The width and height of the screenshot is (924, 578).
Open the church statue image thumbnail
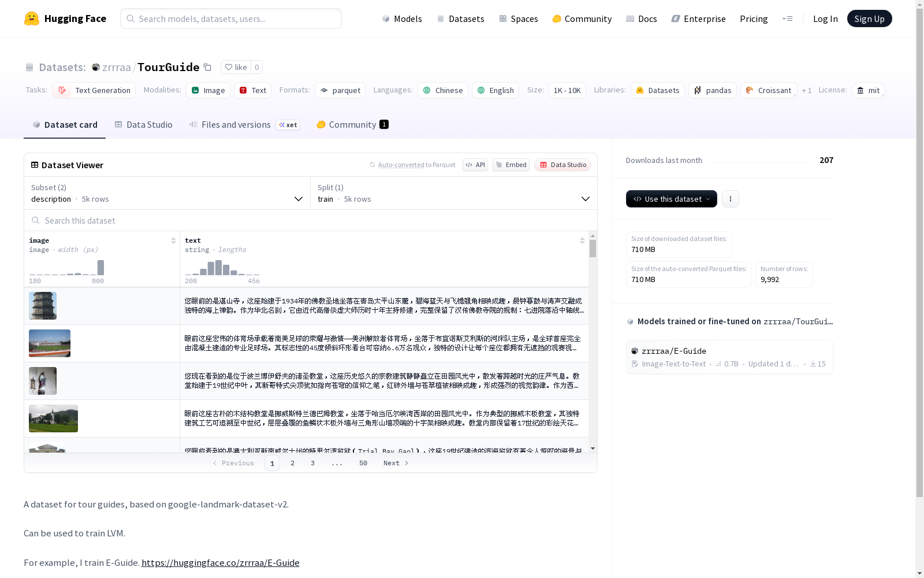point(43,381)
